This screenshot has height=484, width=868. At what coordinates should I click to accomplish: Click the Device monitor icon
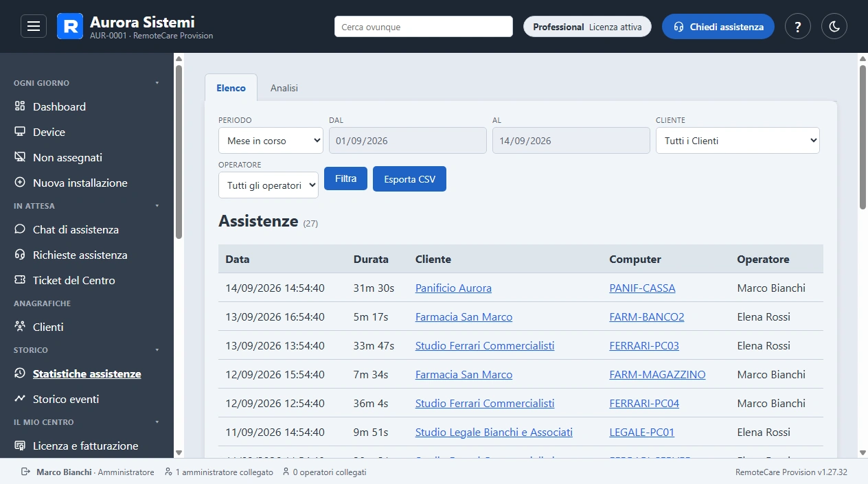click(20, 132)
